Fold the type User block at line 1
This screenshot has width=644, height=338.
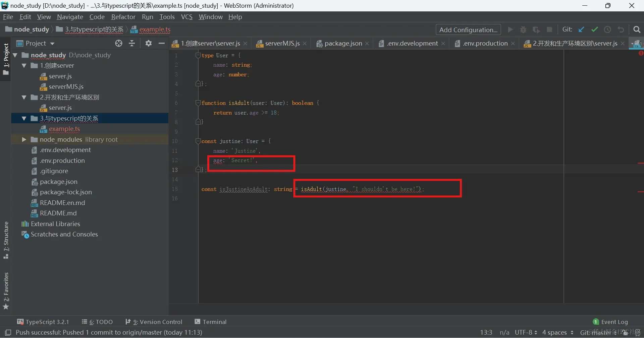point(198,55)
